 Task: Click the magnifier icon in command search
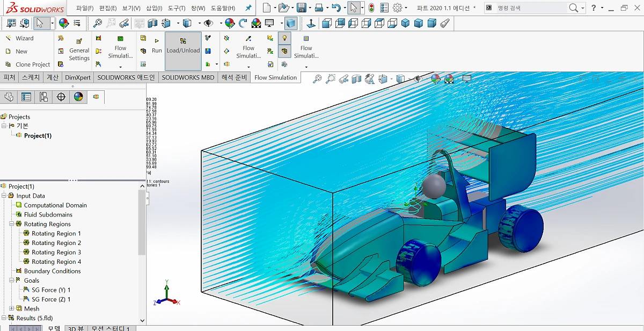574,8
